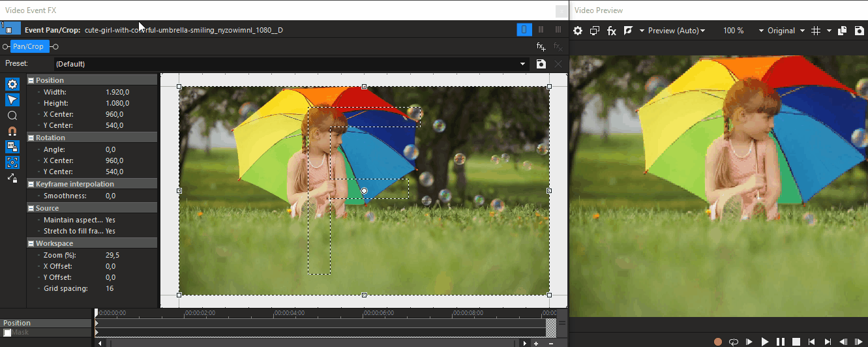Expand the grid overlays dropdown arrow

[x=829, y=31]
